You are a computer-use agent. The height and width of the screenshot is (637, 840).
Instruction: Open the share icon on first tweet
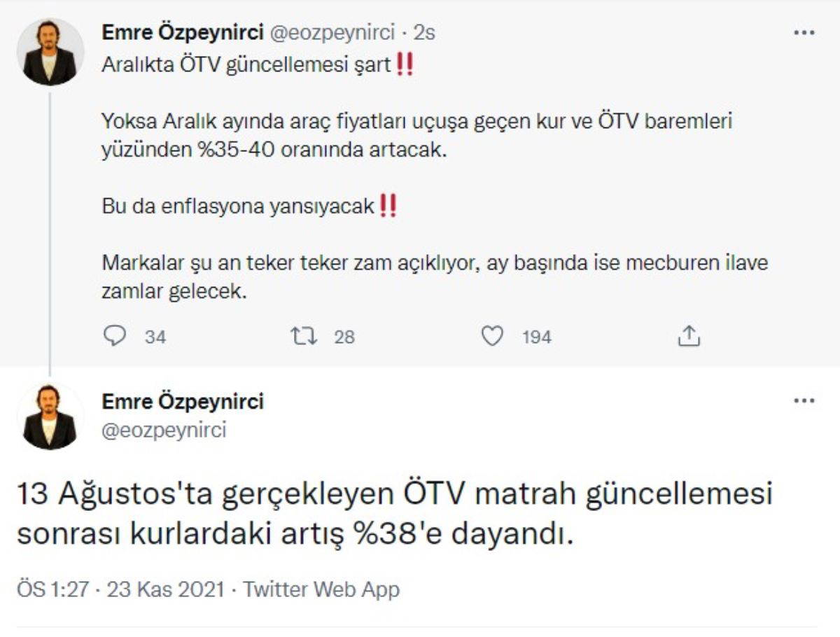point(689,337)
